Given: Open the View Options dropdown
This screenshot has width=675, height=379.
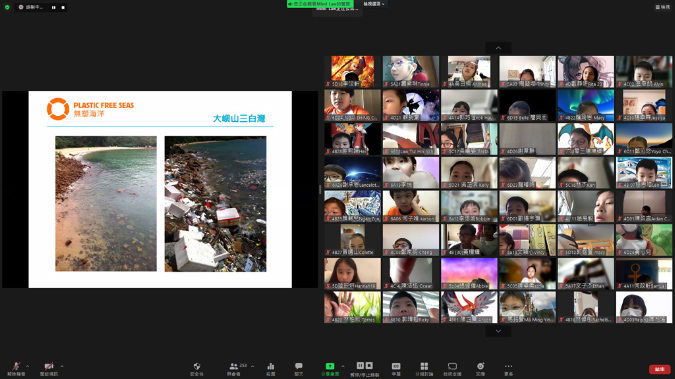Looking at the screenshot, I should pyautogui.click(x=374, y=4).
